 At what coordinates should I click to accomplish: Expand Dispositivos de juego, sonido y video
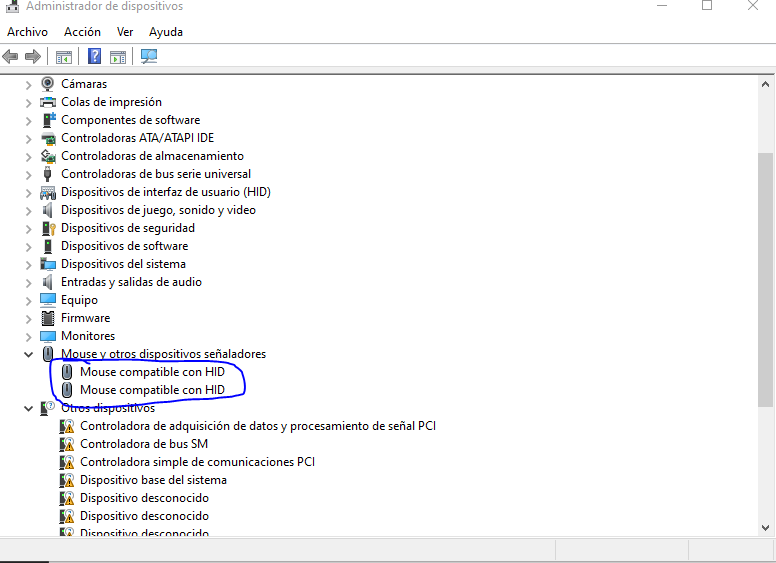coord(28,211)
